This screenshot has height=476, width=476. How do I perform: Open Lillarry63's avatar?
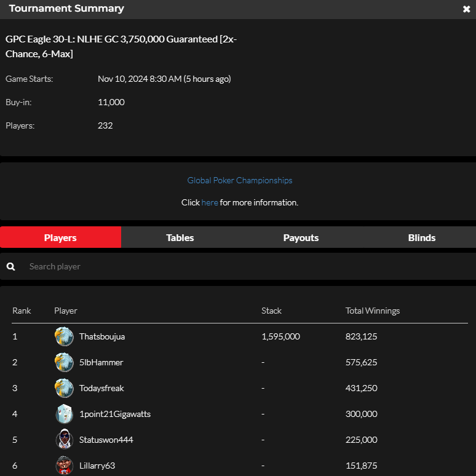tap(64, 466)
